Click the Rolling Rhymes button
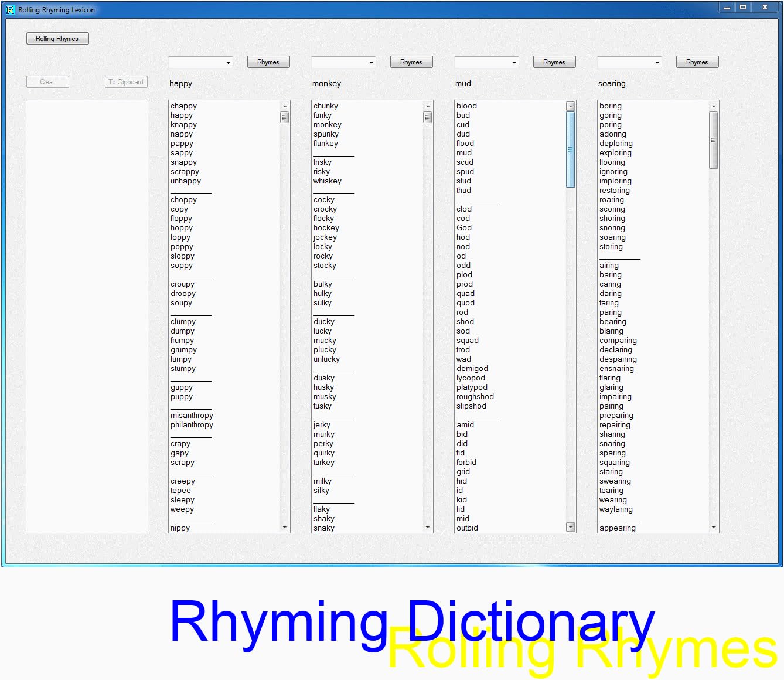Viewport: 784px width, 680px height. pos(57,38)
